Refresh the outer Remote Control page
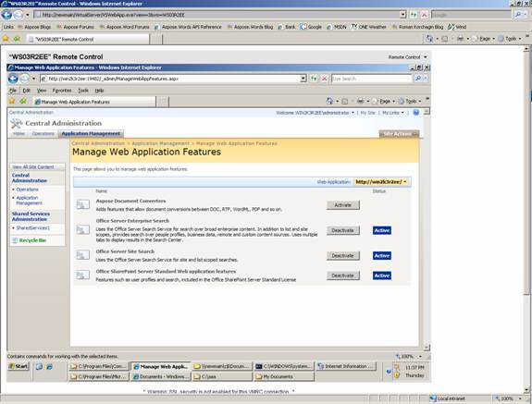 tap(414, 15)
